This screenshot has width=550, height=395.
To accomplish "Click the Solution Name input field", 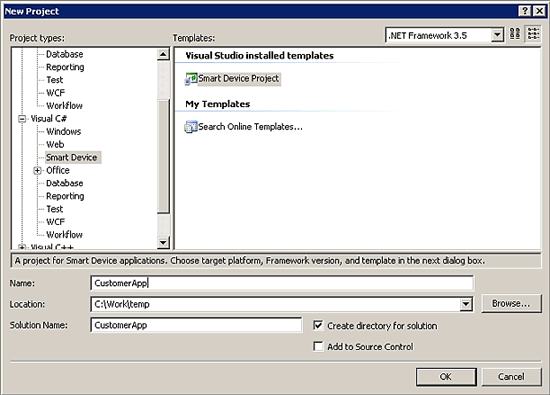I will coord(196,325).
